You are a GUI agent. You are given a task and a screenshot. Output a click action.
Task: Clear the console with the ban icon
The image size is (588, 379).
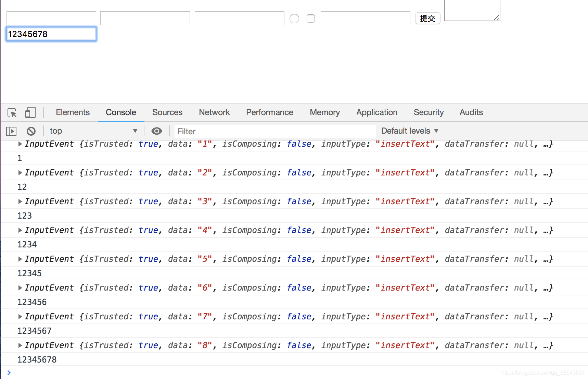(x=31, y=131)
